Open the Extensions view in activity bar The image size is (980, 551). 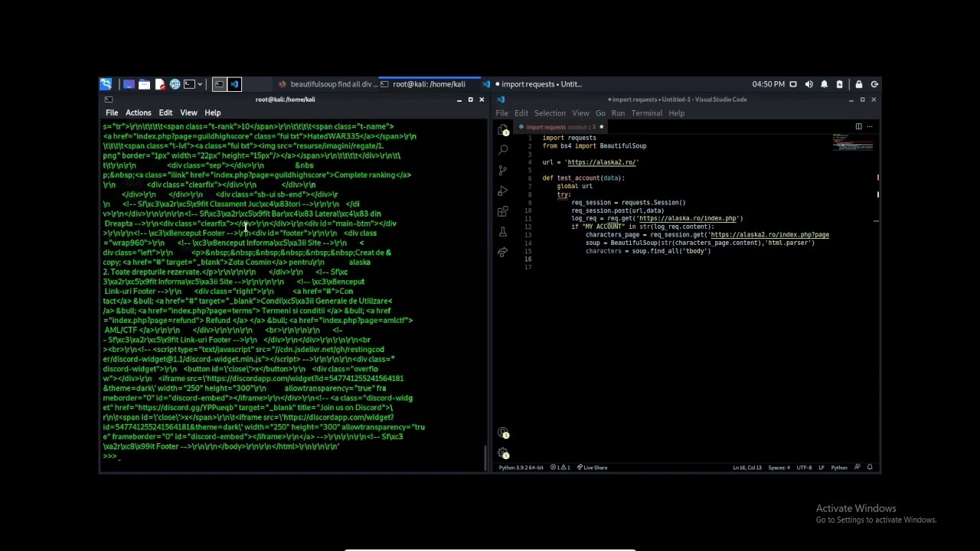tap(503, 211)
